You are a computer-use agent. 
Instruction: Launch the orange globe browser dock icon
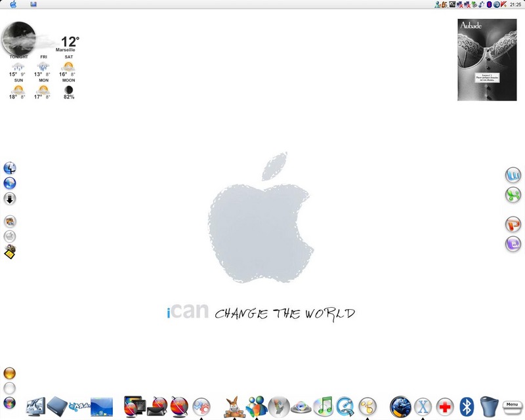coord(179,407)
